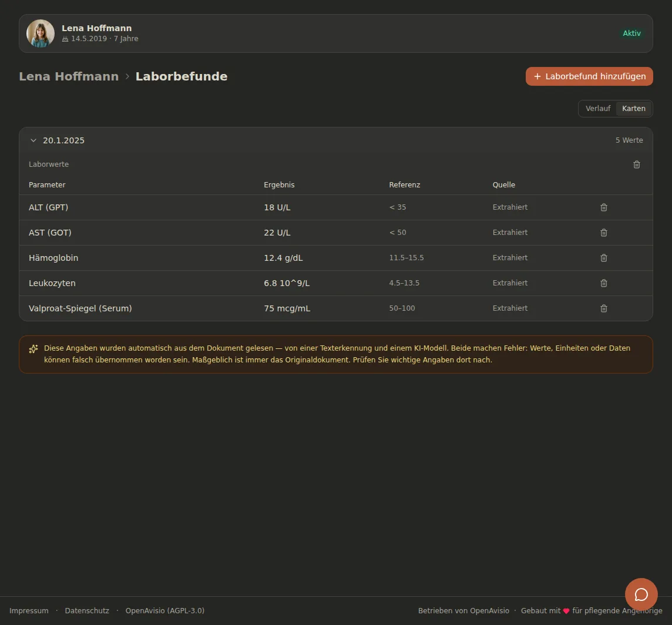Open OpenAvisio (AGPL-3.0) link
Image resolution: width=672 pixels, height=625 pixels.
point(164,610)
